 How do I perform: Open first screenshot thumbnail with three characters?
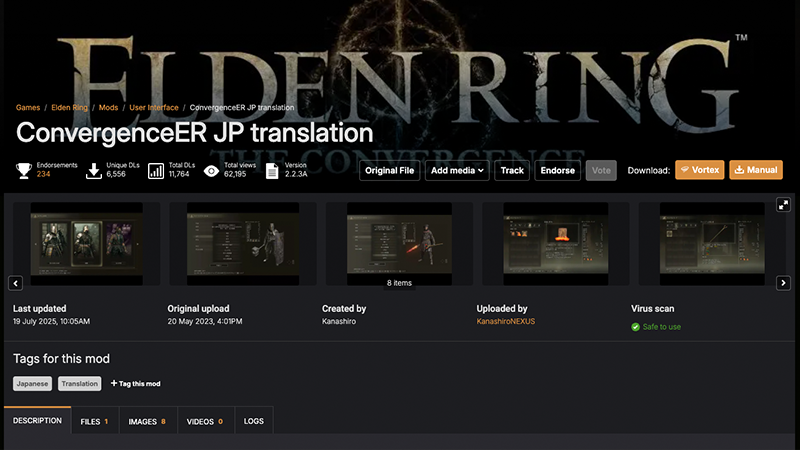pos(86,245)
